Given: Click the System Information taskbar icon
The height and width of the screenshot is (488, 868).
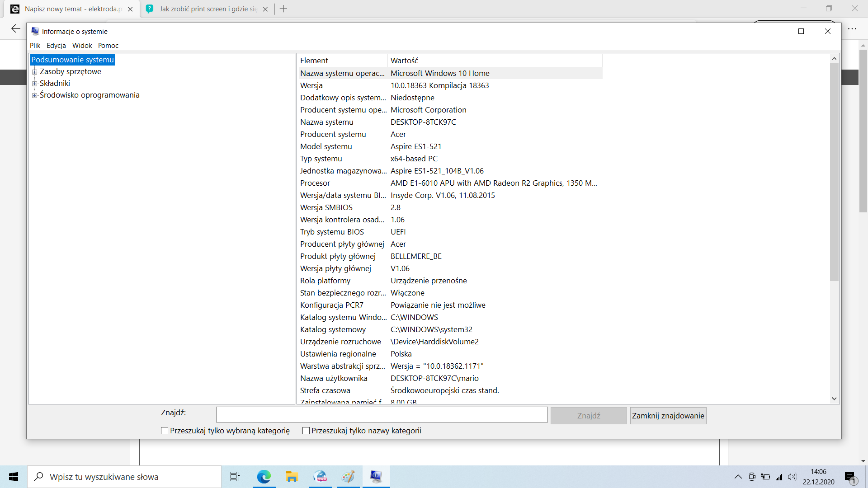Looking at the screenshot, I should (376, 477).
